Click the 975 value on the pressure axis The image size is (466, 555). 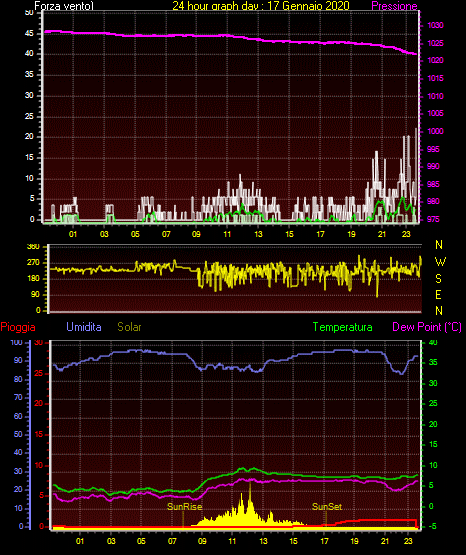pyautogui.click(x=433, y=219)
